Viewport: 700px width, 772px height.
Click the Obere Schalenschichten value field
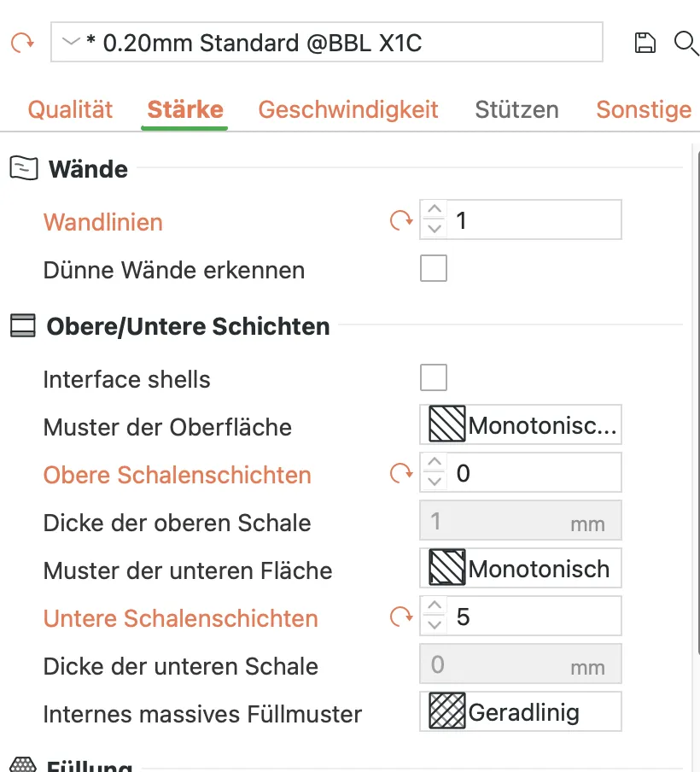point(534,472)
